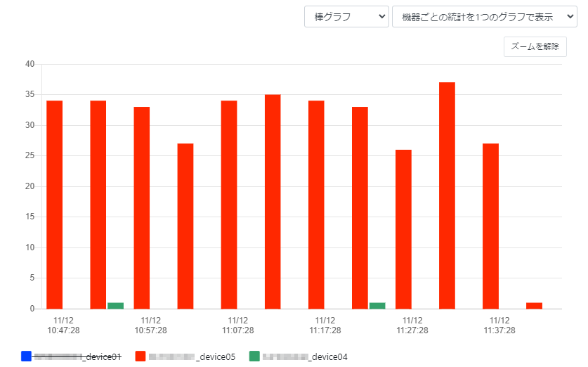The width and height of the screenshot is (588, 367).
Task: Click the 11/12 11:07:28 axis label
Action: pos(238,325)
